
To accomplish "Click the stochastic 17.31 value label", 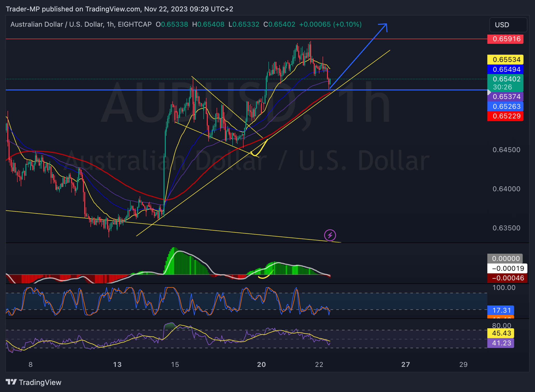I will pyautogui.click(x=501, y=310).
